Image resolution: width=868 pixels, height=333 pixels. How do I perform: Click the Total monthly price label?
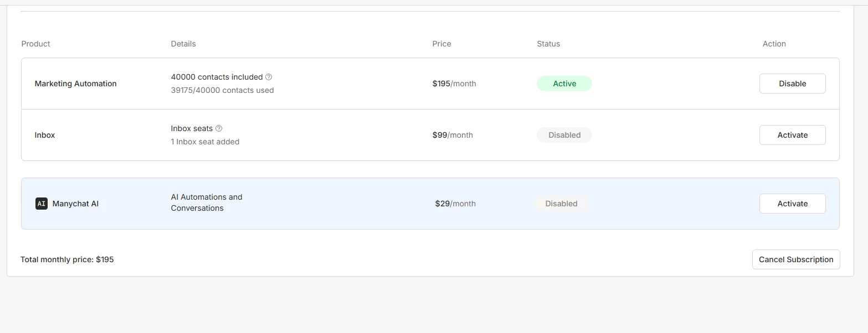point(67,259)
